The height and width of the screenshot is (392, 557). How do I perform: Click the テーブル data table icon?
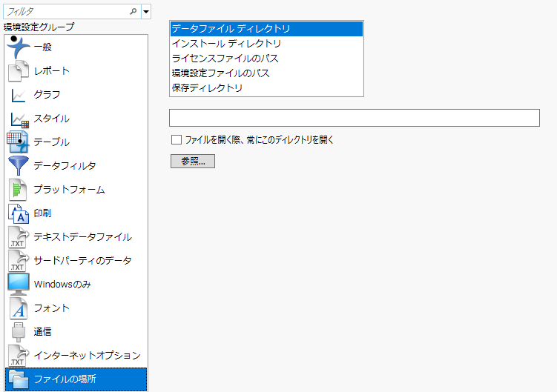pos(18,142)
